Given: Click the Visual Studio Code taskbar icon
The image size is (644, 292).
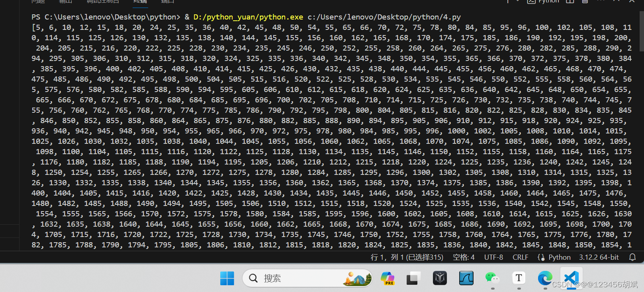Looking at the screenshot, I should tap(572, 278).
